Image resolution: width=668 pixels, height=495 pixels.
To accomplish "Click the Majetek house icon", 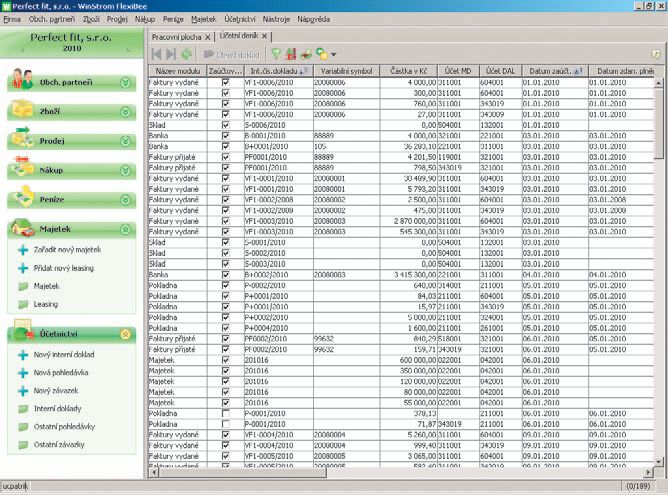I will [23, 227].
